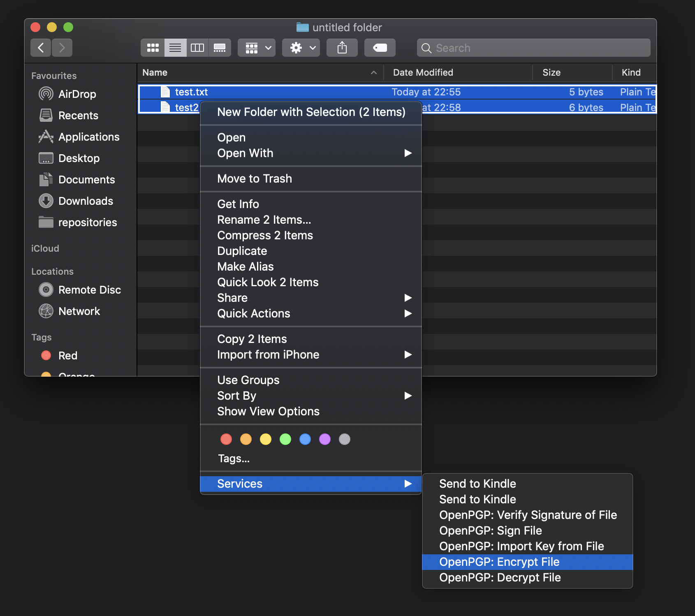The image size is (695, 616).
Task: Go back with the left arrow button
Action: click(x=41, y=48)
